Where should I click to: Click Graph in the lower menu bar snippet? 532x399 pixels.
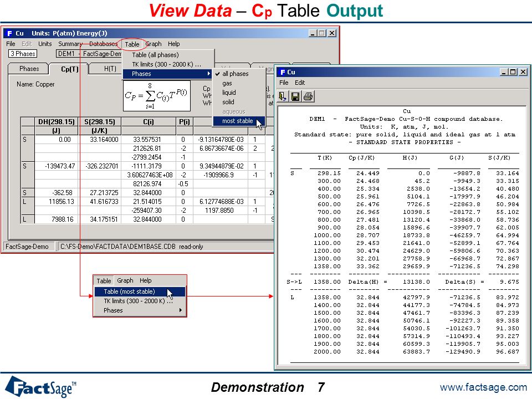125,280
